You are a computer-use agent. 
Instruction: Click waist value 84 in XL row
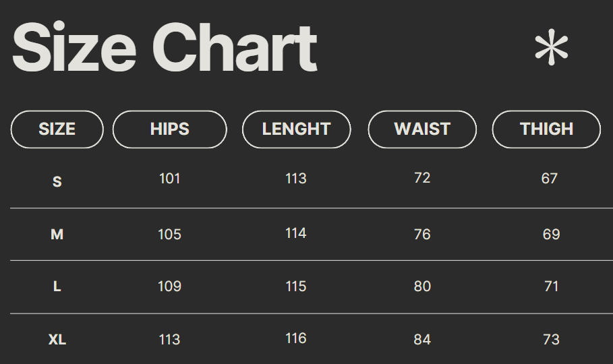click(x=422, y=340)
